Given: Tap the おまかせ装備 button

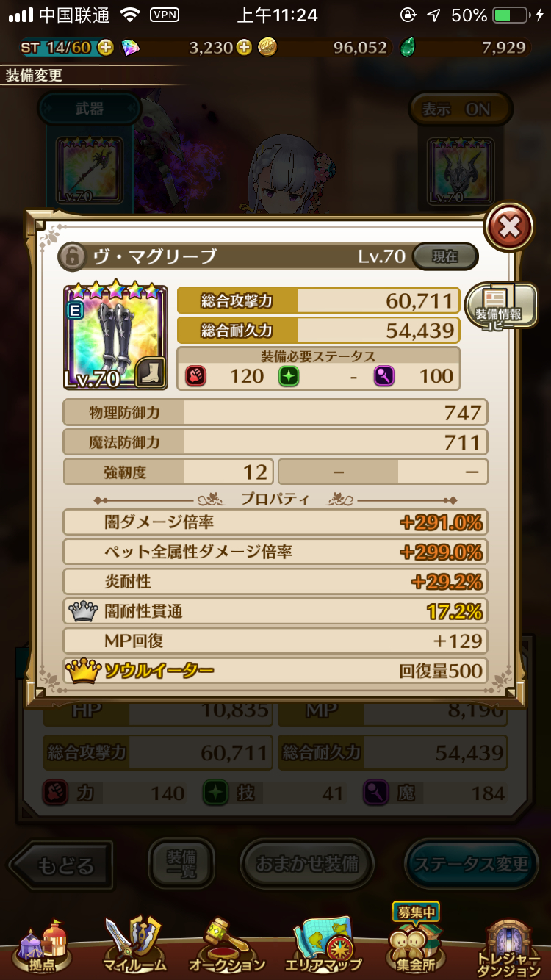Looking at the screenshot, I should pyautogui.click(x=307, y=864).
